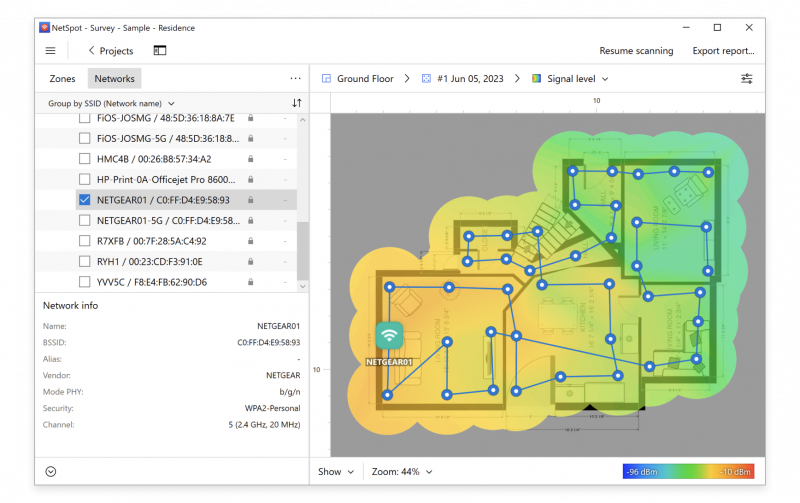Check the HP-Print-0A-Officejet Pro 8600 network
The width and height of the screenshot is (800, 503).
tap(85, 179)
